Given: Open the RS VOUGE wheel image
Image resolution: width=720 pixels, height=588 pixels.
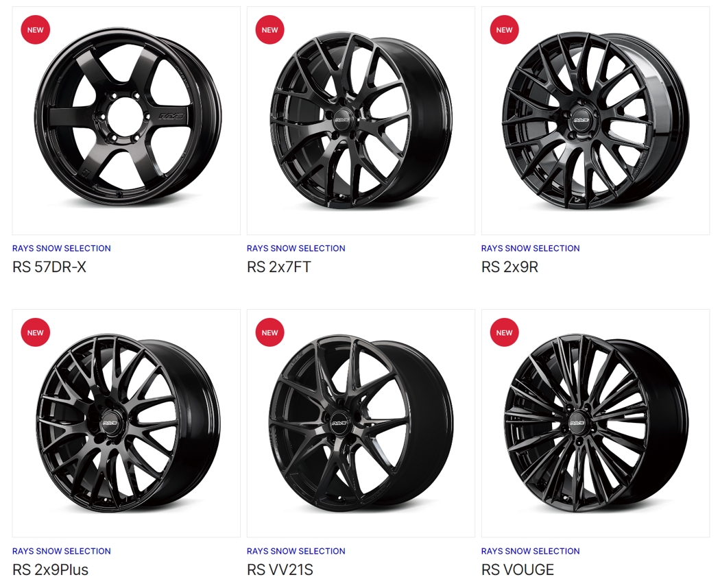Looking at the screenshot, I should [596, 424].
